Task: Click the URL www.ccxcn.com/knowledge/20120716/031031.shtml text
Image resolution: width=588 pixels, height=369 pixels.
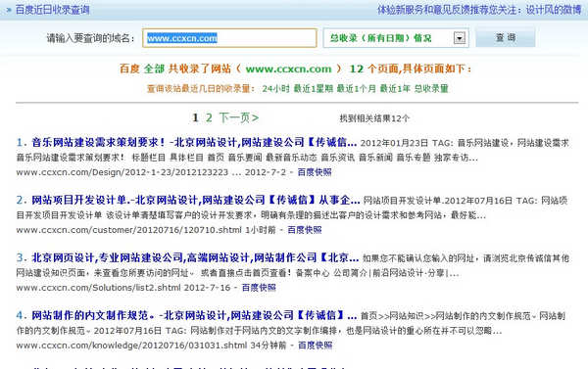Action: (x=131, y=346)
